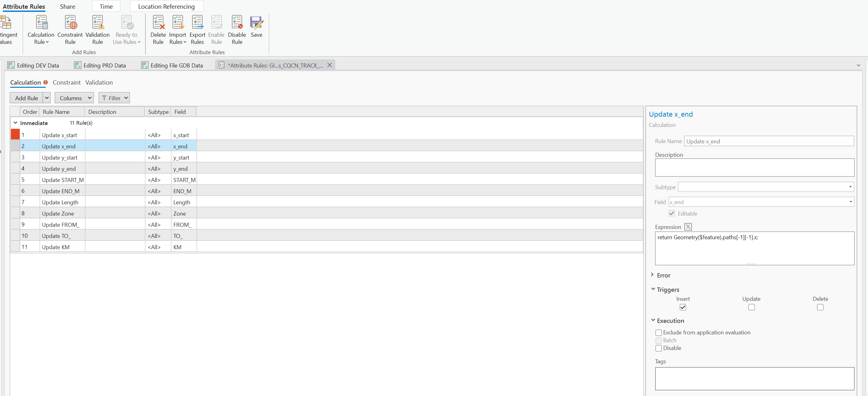Select the Update Length rule row
Image resolution: width=868 pixels, height=396 pixels.
coord(60,202)
